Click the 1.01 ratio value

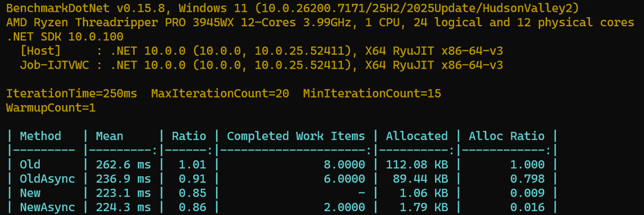193,165
